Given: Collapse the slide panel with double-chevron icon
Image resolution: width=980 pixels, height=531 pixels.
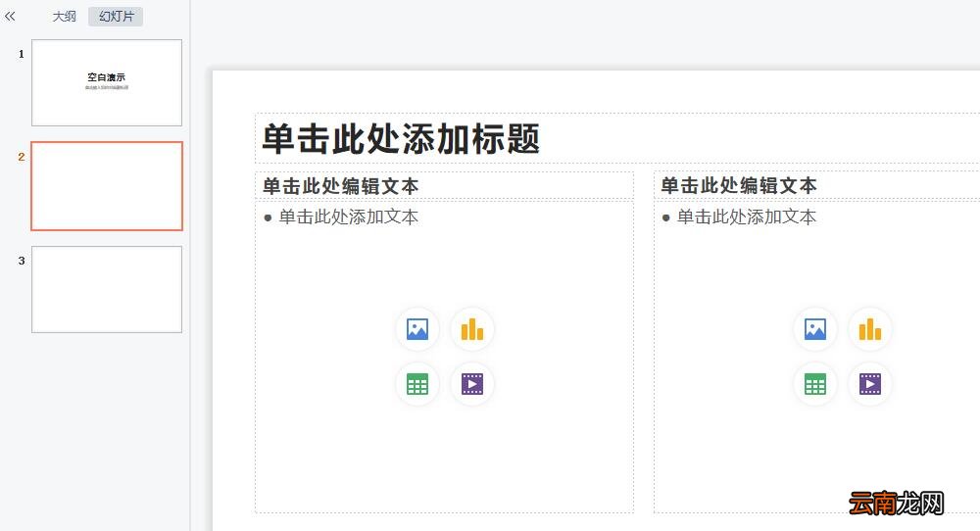Looking at the screenshot, I should point(10,17).
